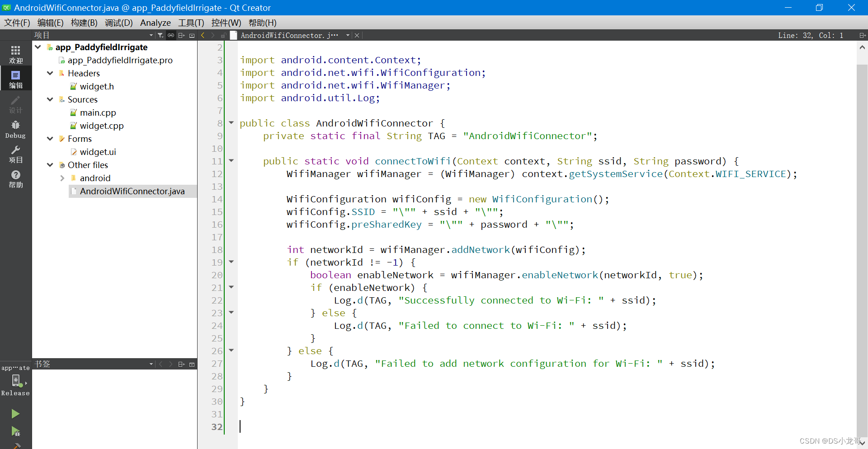Fold the else block at line 26
The image size is (868, 449).
pyautogui.click(x=231, y=350)
